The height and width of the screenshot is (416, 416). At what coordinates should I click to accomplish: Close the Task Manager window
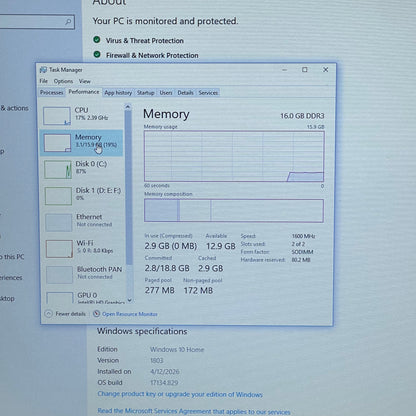[326, 70]
